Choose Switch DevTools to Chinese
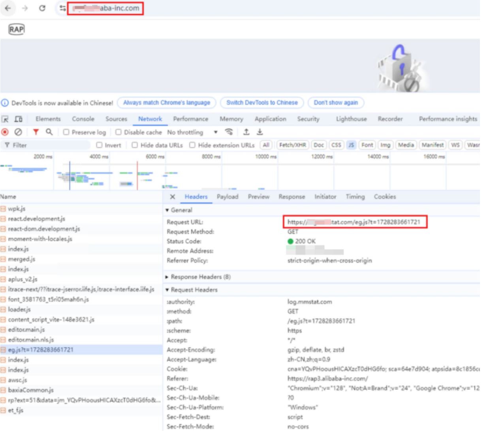 tap(262, 103)
